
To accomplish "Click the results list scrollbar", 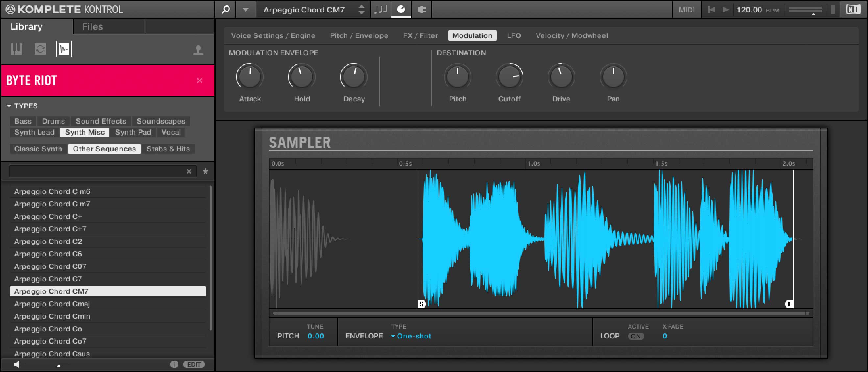I will click(x=211, y=258).
